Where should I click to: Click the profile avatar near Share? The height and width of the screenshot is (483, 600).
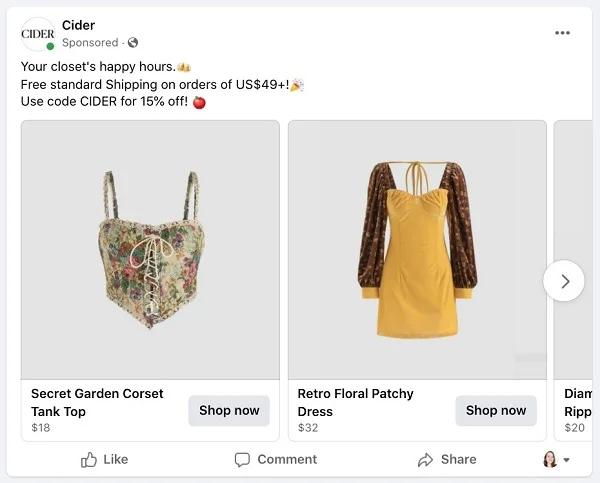(x=549, y=460)
